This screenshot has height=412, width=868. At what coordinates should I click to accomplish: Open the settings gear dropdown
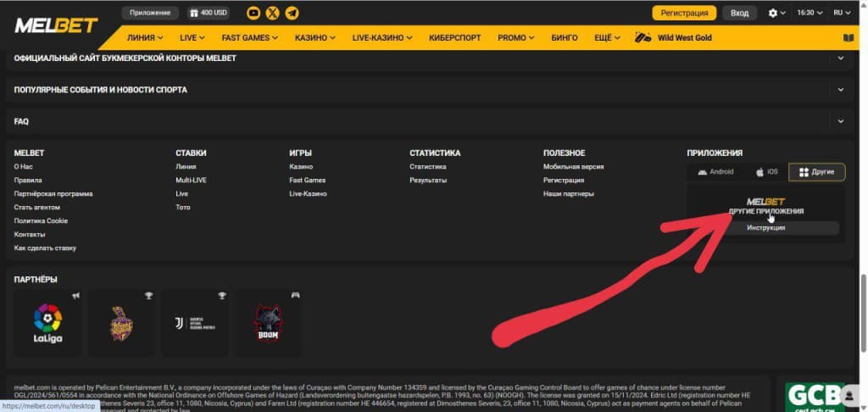[776, 13]
